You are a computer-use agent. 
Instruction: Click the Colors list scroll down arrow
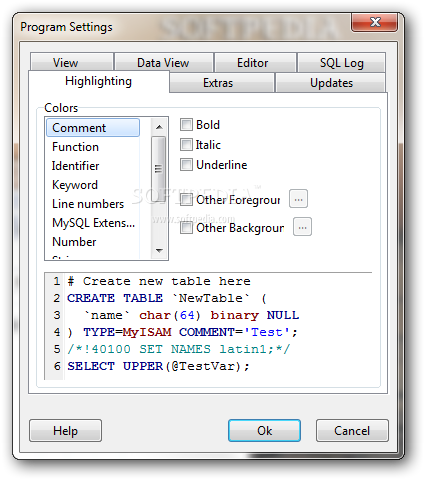159,250
